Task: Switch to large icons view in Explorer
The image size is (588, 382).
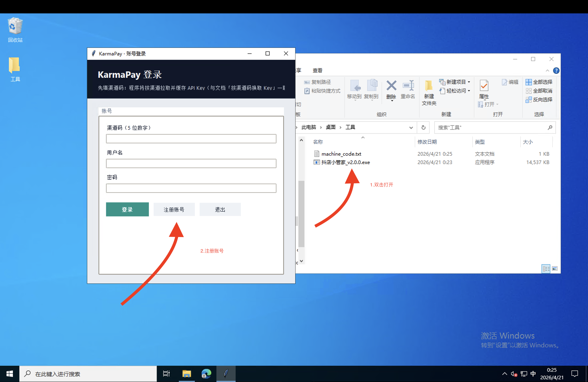Action: point(555,269)
